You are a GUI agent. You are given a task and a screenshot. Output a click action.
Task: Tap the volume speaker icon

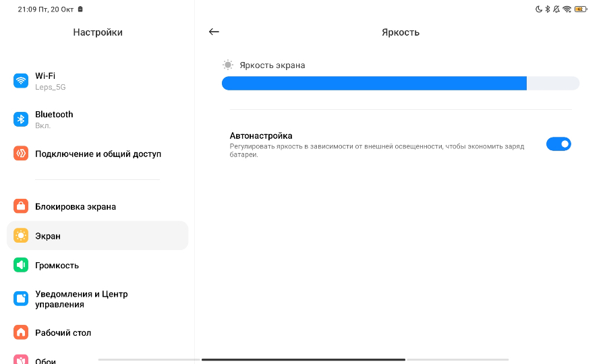coord(21,265)
